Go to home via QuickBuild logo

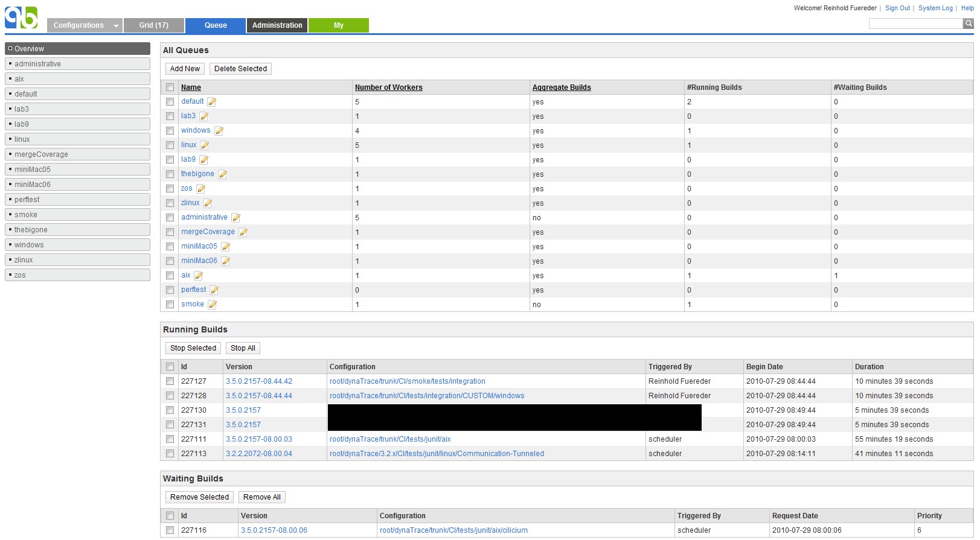pos(22,18)
